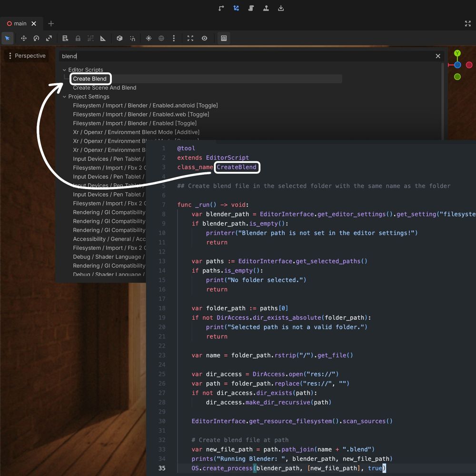
Task: Toggle lock on the selected node
Action: 78,38
